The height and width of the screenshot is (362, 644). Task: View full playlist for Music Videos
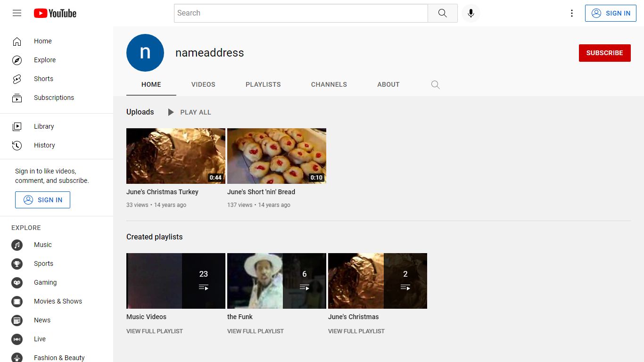pos(155,331)
